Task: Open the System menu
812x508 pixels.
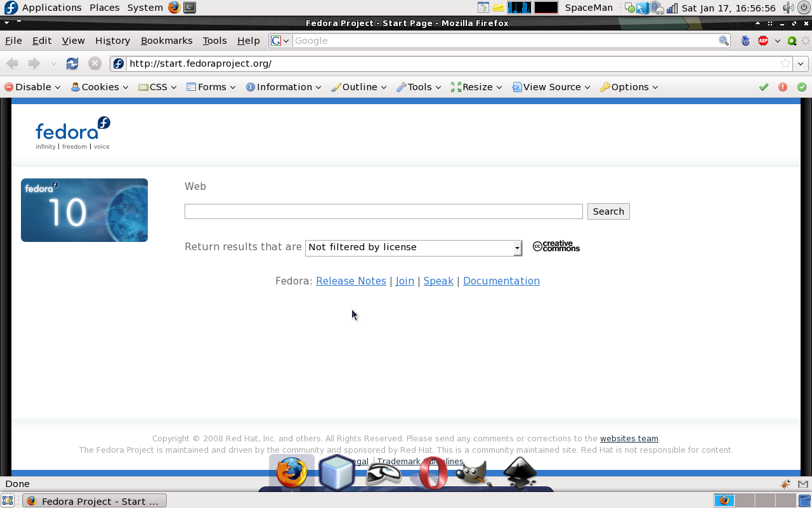Action: click(x=145, y=8)
